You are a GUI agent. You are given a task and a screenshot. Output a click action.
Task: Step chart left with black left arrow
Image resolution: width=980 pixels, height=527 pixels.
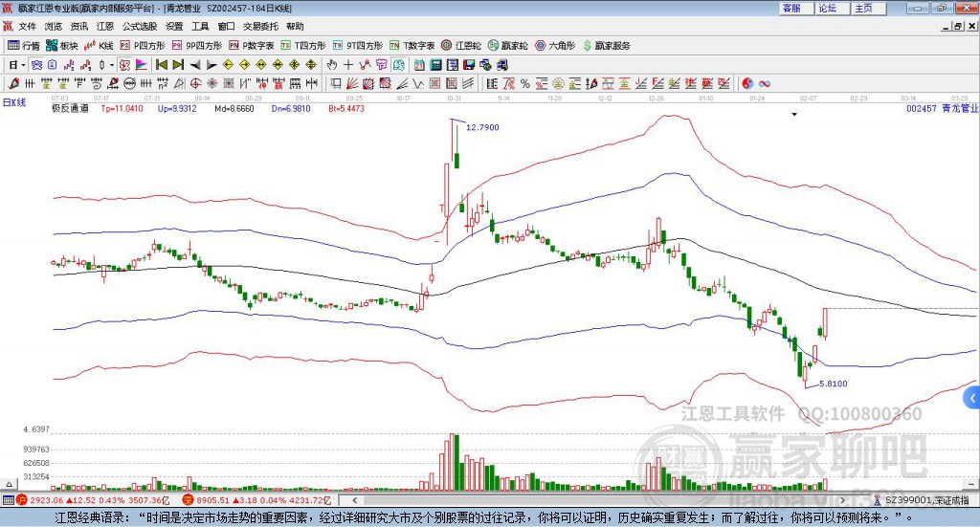195,65
